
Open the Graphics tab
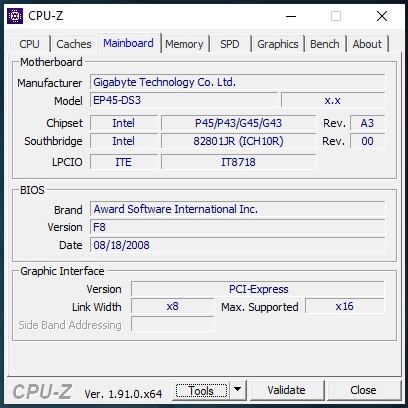[278, 44]
